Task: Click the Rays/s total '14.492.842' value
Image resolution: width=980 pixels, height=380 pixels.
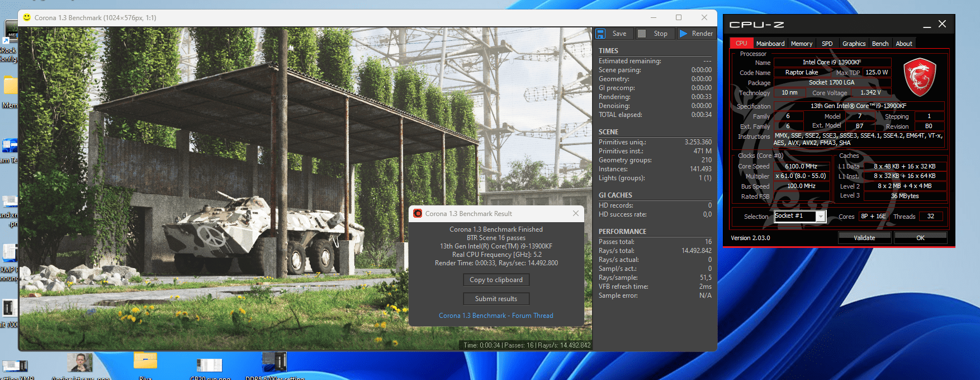Action: coord(696,251)
